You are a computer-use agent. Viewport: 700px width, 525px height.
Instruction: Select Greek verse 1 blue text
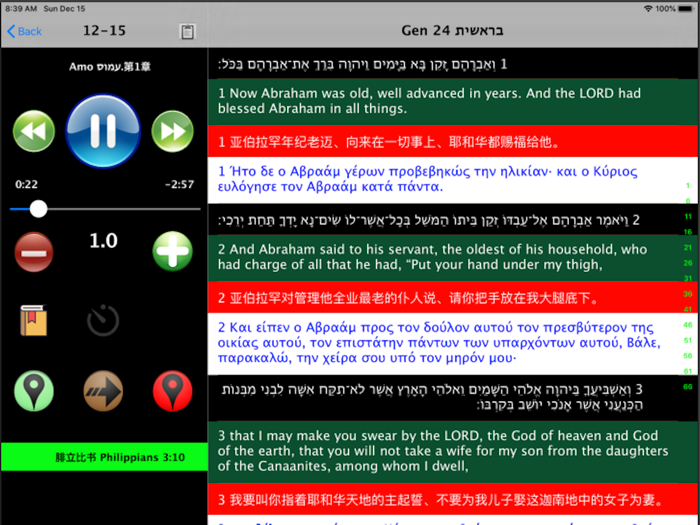click(x=453, y=180)
